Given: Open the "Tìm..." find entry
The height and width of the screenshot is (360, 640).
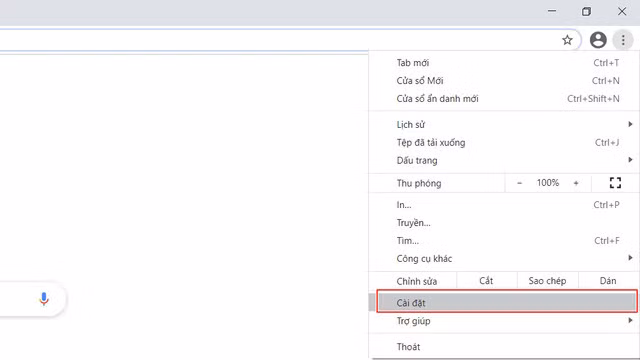Looking at the screenshot, I should (504, 241).
